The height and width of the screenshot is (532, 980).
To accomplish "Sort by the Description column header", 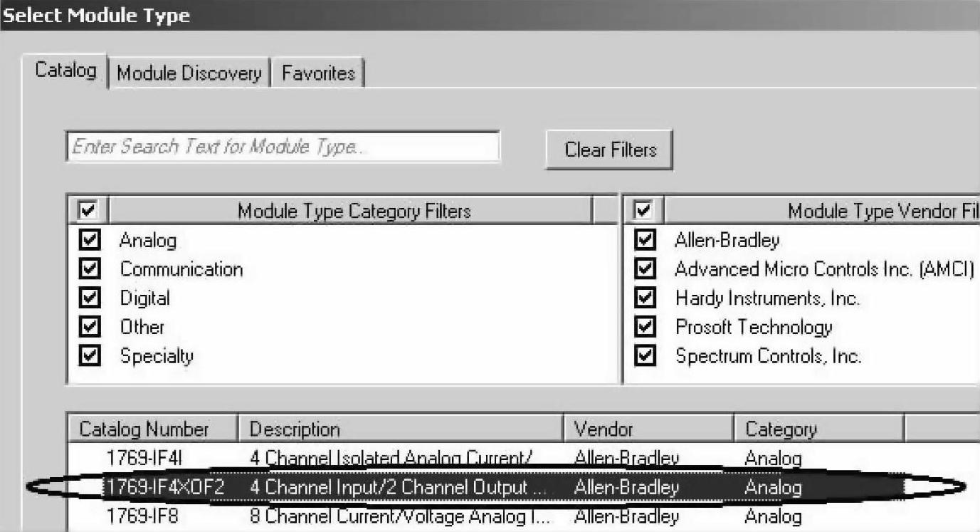I will click(x=401, y=429).
